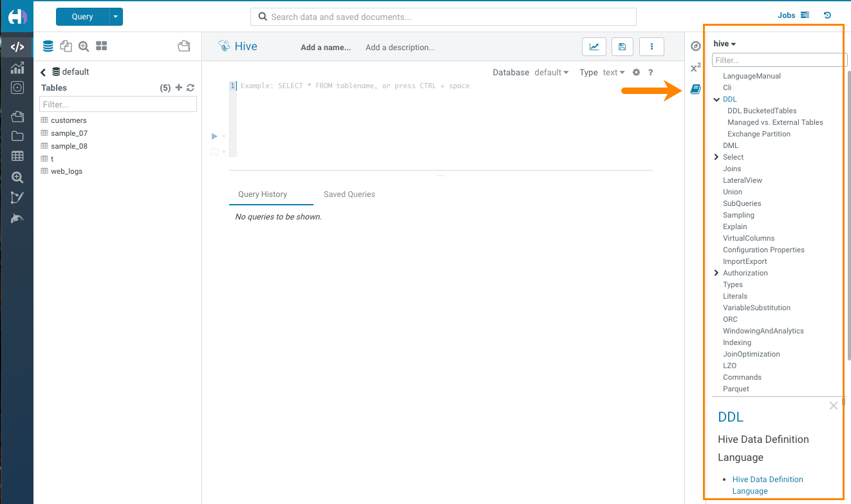The height and width of the screenshot is (504, 851).
Task: Switch to the Saved Queries tab
Action: (x=349, y=194)
